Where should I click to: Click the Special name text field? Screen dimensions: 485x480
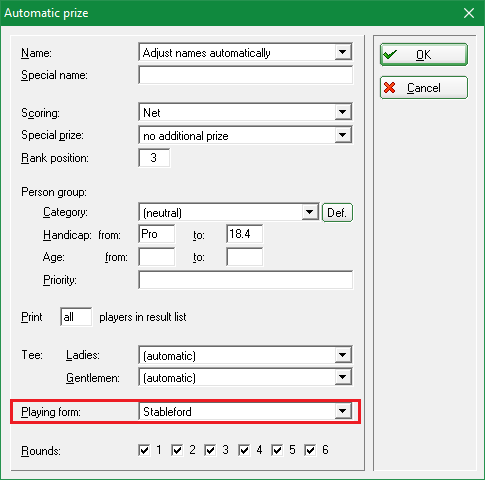tap(245, 75)
